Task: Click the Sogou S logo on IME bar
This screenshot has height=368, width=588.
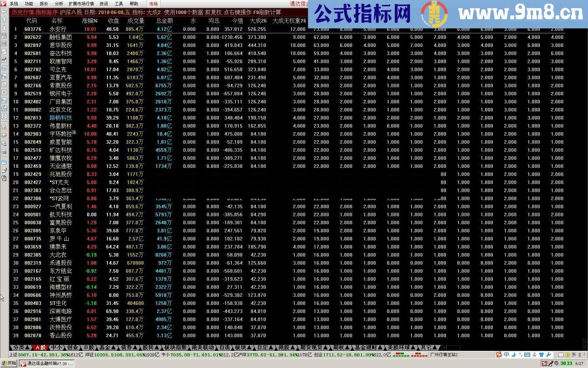Action: (x=499, y=355)
